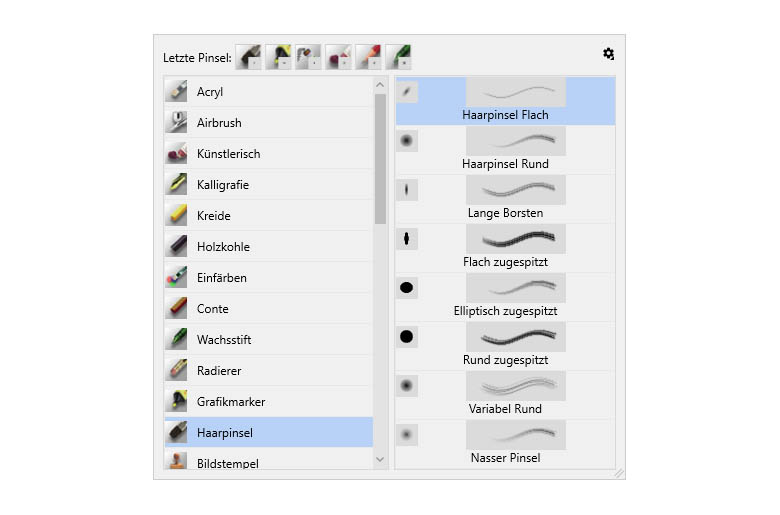Select last recent brush with green tip
Image resolution: width=780 pixels, height=515 pixels.
tap(398, 57)
